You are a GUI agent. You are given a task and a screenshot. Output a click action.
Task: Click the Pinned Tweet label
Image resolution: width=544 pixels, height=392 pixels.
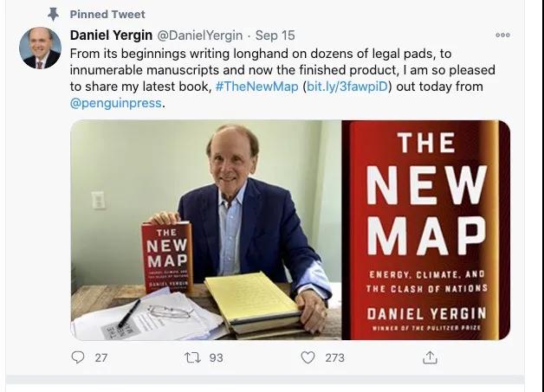(107, 14)
